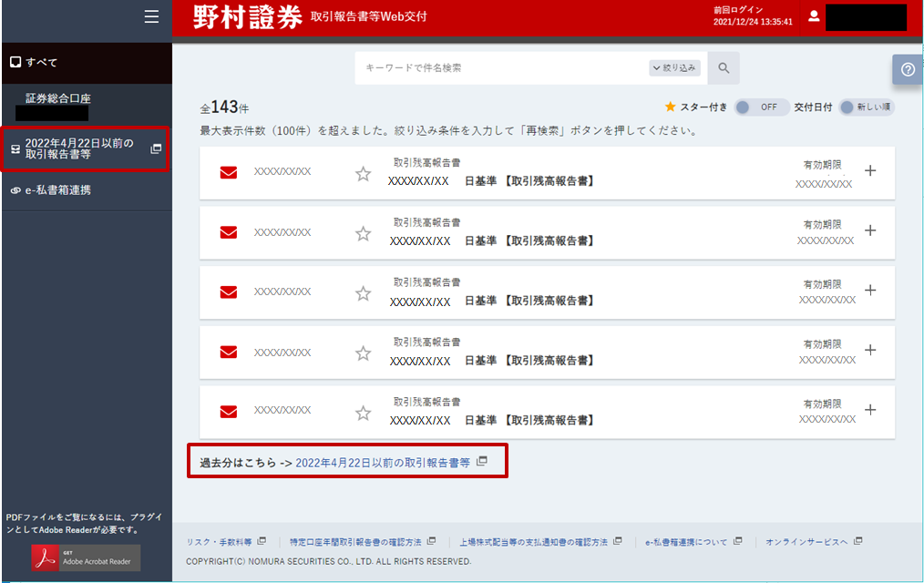Click external icon beside オンラインサービスへ
This screenshot has width=924, height=583.
(858, 540)
